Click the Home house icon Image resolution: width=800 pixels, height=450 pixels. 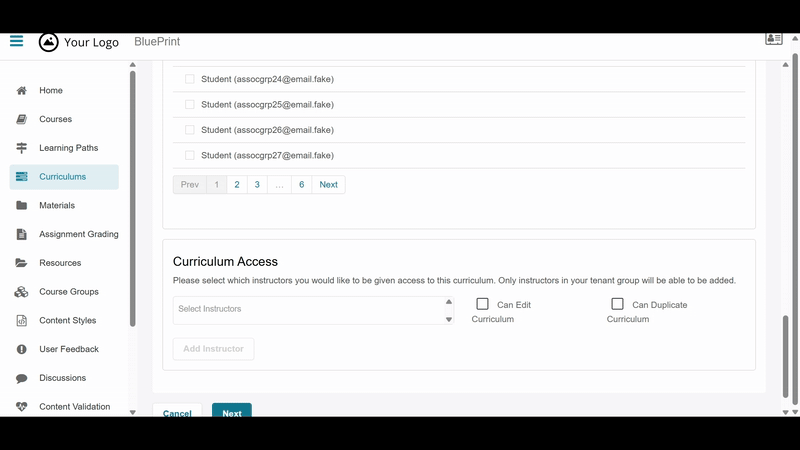[x=21, y=91]
